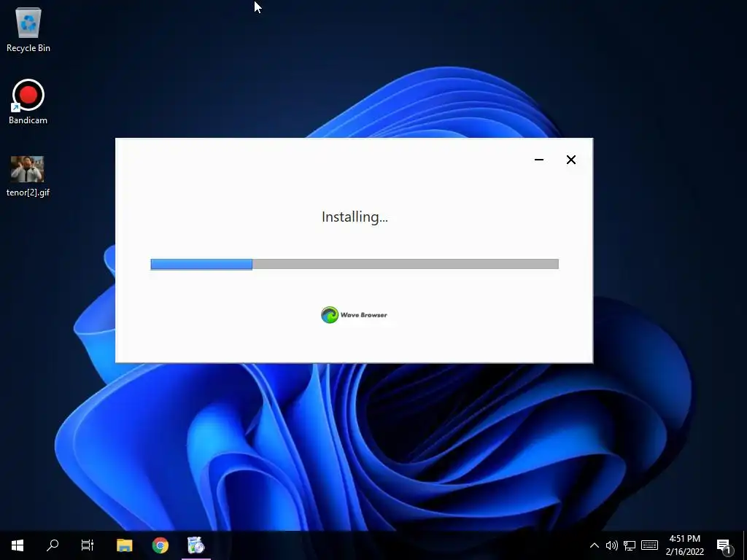Click the Wave Browser logo
Image resolution: width=747 pixels, height=560 pixels.
354,315
